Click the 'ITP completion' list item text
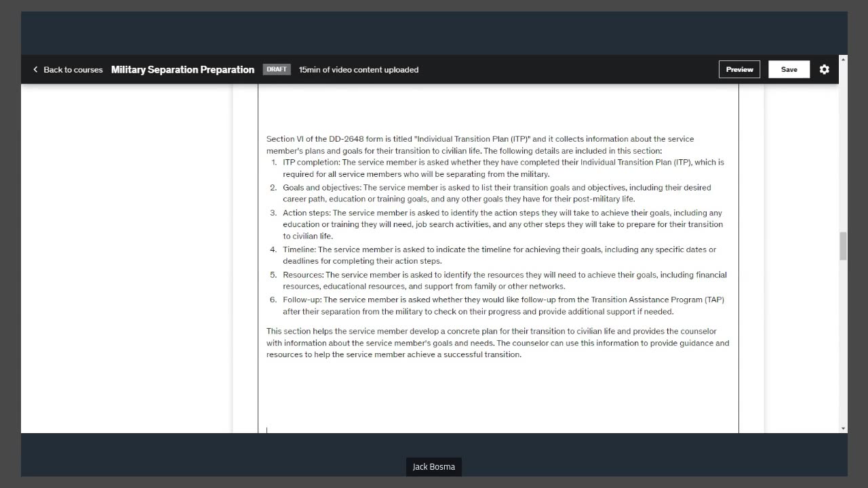This screenshot has width=868, height=488. pyautogui.click(x=503, y=168)
